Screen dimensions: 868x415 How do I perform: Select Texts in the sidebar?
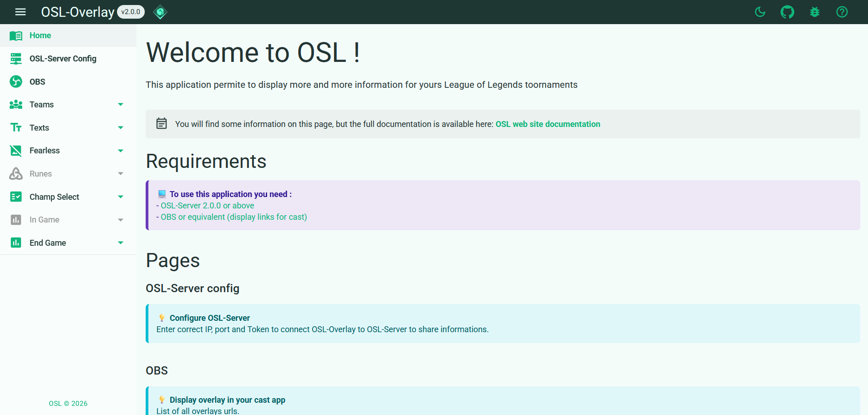coord(68,128)
